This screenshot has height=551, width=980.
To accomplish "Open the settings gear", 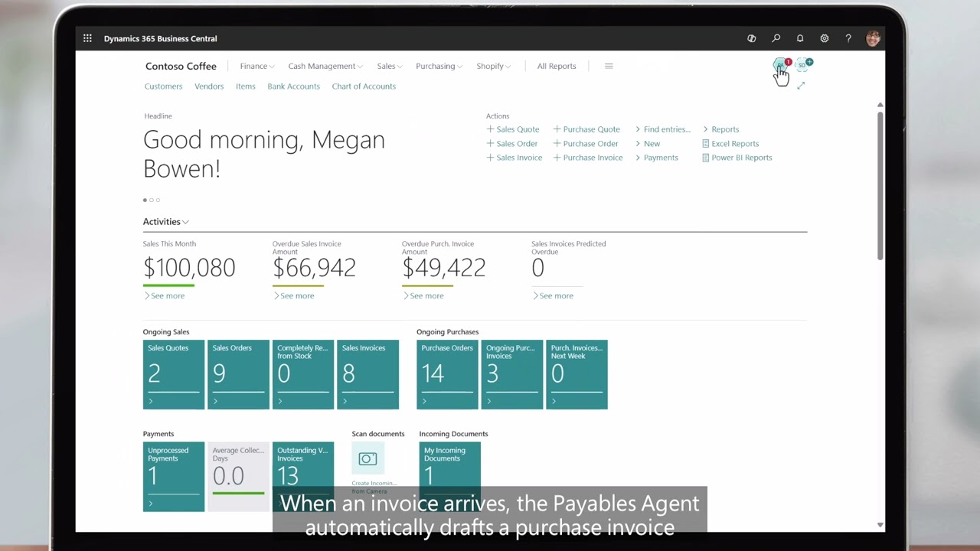I will (x=825, y=38).
